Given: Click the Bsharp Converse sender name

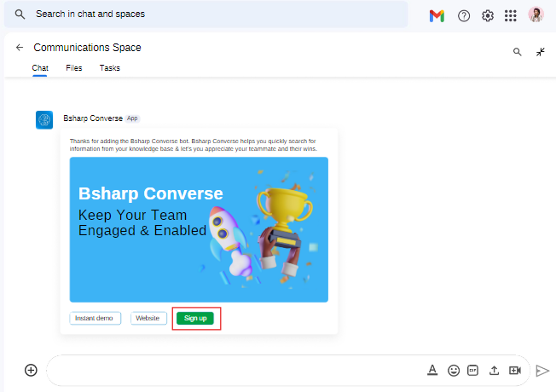Looking at the screenshot, I should point(93,118).
